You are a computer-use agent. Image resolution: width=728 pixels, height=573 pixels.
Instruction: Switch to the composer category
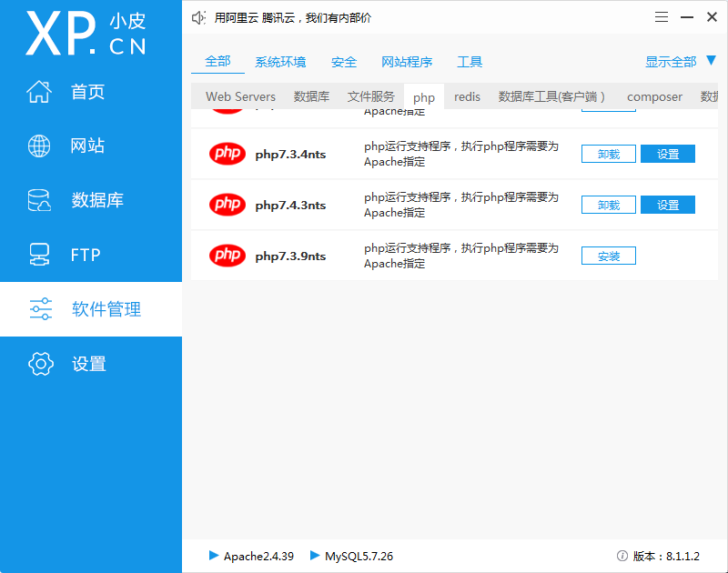pyautogui.click(x=654, y=96)
